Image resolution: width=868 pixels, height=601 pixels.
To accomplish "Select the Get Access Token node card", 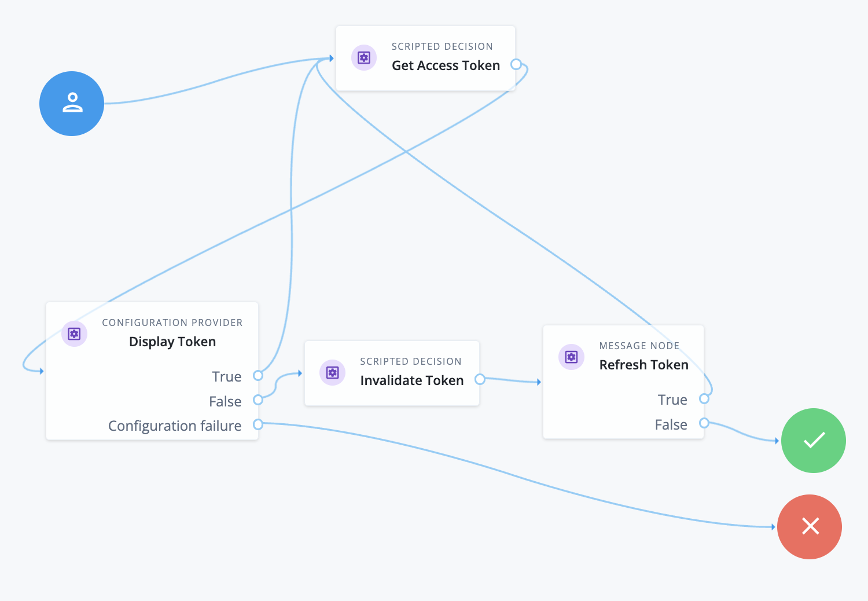I will coord(425,58).
